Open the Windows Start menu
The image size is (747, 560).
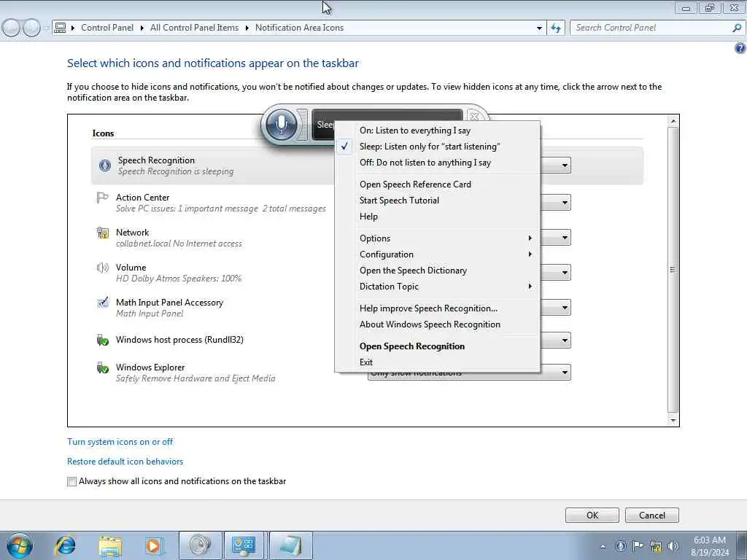coord(20,545)
